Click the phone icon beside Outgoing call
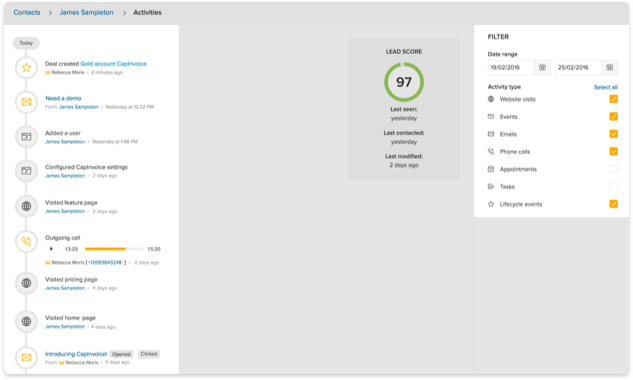Screen dimensions: 633x380 click(x=26, y=241)
